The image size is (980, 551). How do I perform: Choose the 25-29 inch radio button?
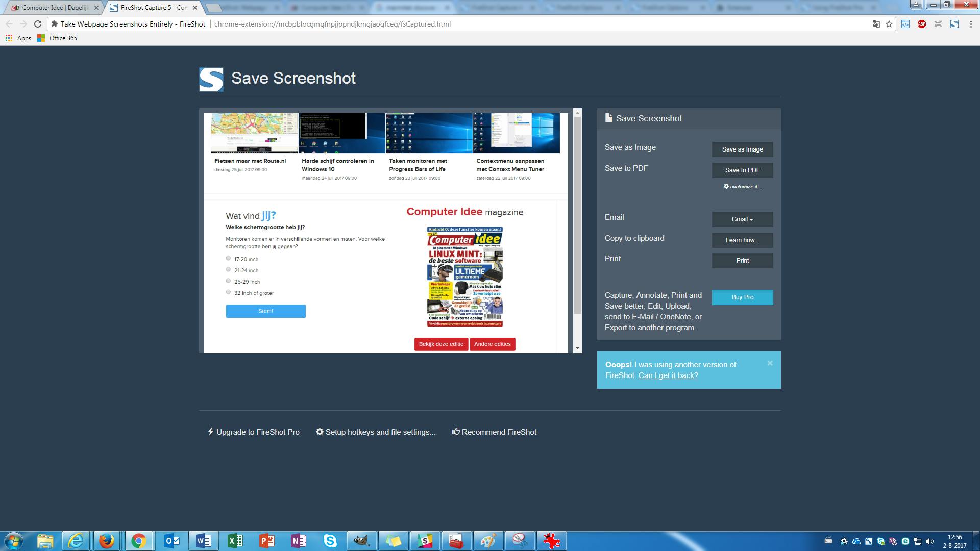[228, 281]
